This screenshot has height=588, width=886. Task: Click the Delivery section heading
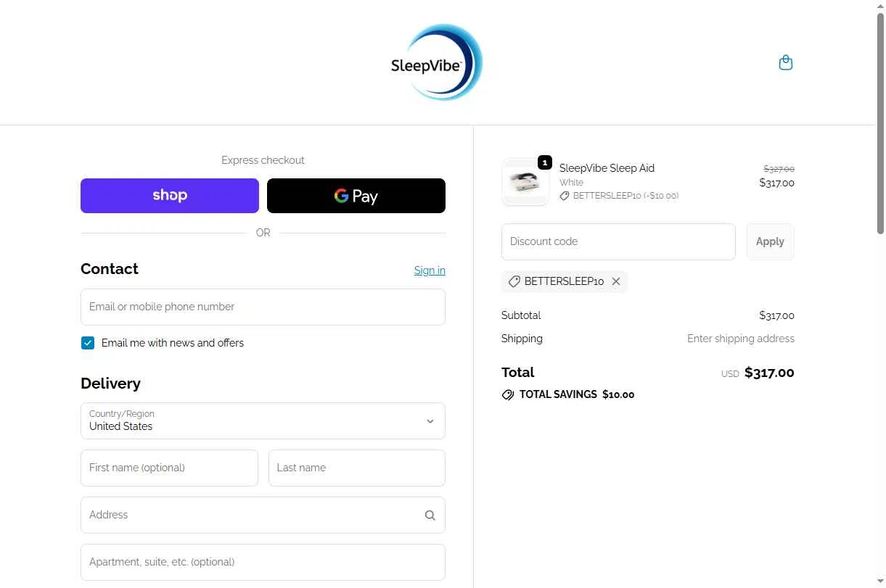point(110,384)
